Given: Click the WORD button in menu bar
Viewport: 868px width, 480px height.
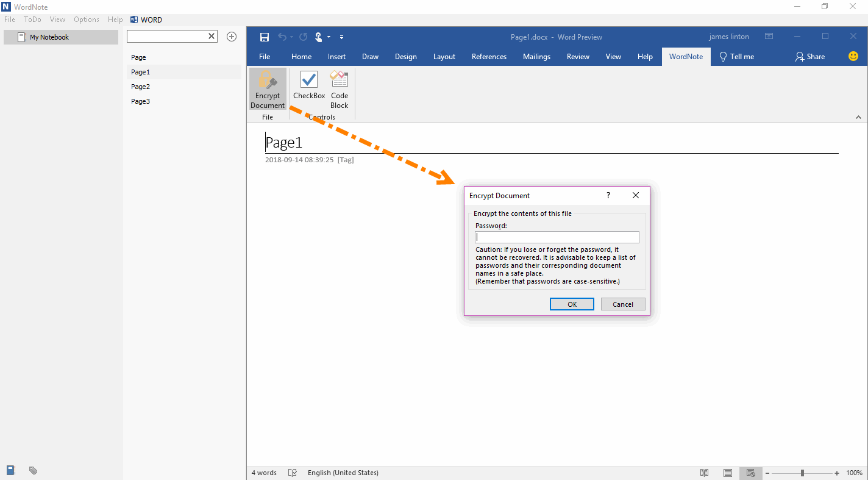Looking at the screenshot, I should [x=146, y=20].
